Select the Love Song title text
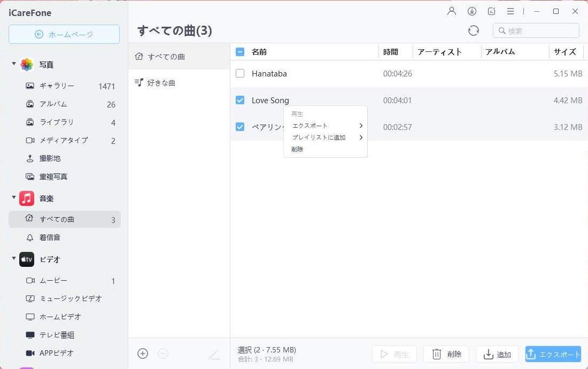The height and width of the screenshot is (369, 588). [x=270, y=101]
